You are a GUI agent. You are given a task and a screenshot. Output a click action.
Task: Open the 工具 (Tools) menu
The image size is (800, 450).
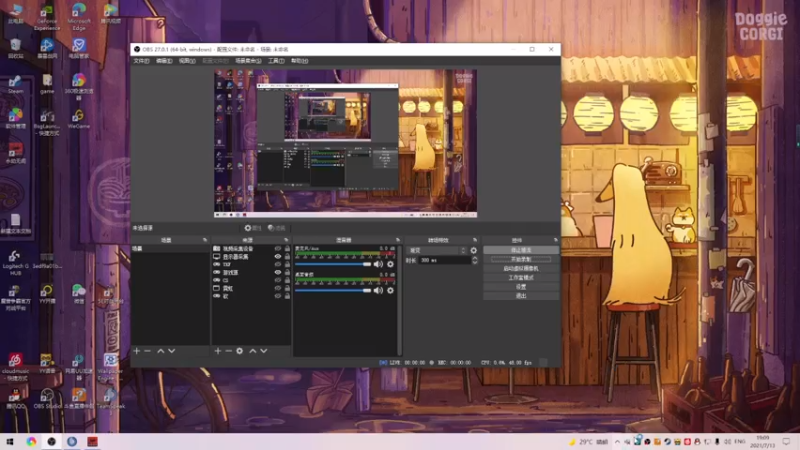[275, 61]
